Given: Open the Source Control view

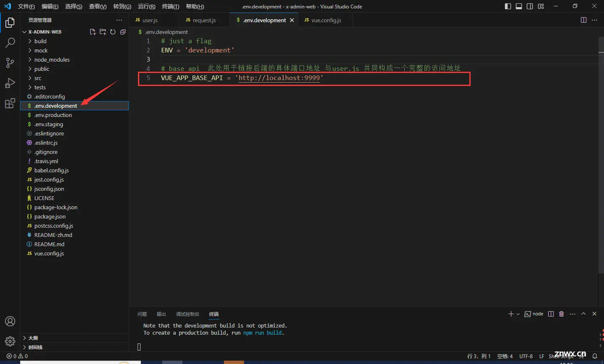Looking at the screenshot, I should (10, 63).
